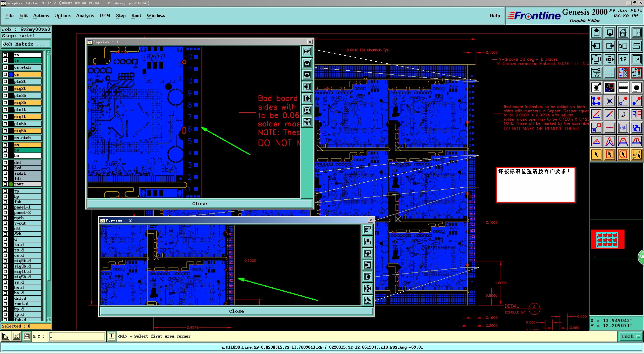Viewport: 644px width, 354px height.
Task: Open the File menu
Action: [x=9, y=15]
